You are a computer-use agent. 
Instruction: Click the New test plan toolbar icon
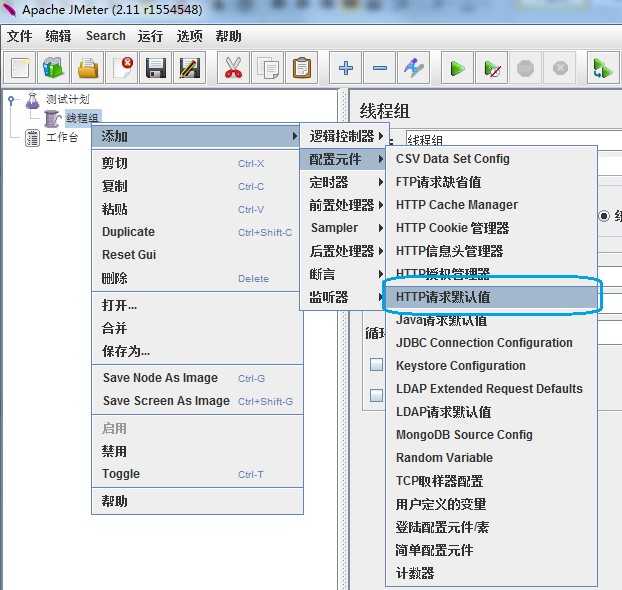(19, 67)
